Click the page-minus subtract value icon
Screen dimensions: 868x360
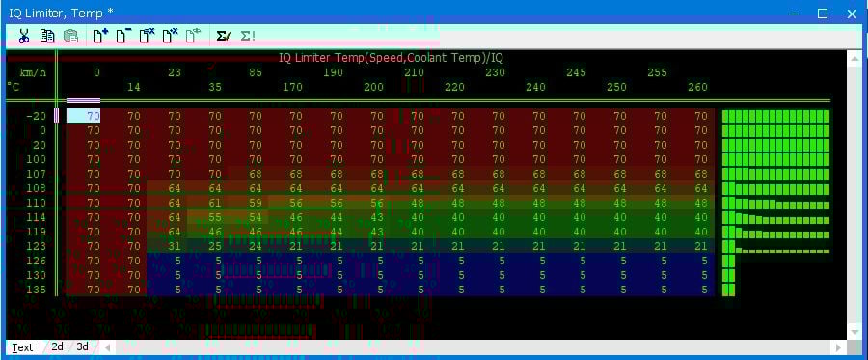click(122, 36)
